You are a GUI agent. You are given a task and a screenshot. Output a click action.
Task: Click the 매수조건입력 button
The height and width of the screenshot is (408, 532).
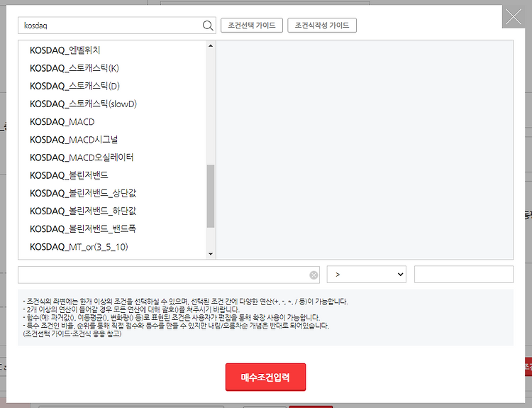coord(265,377)
